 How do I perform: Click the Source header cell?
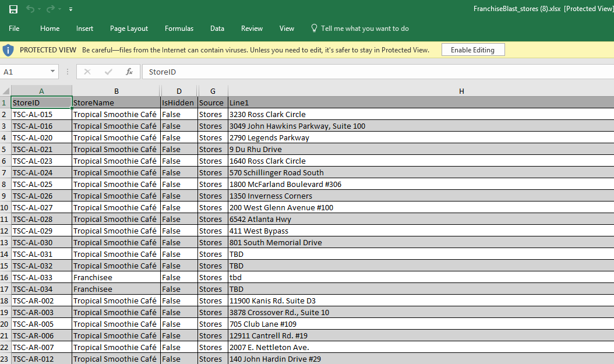pyautogui.click(x=213, y=103)
